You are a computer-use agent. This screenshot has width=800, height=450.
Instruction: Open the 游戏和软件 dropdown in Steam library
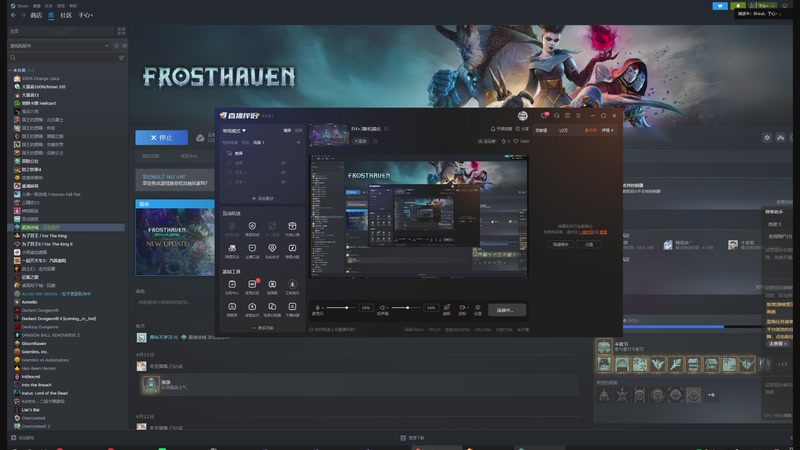coord(60,45)
